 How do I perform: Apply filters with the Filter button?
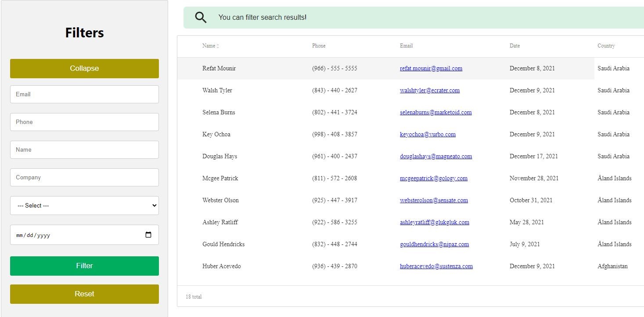point(84,266)
